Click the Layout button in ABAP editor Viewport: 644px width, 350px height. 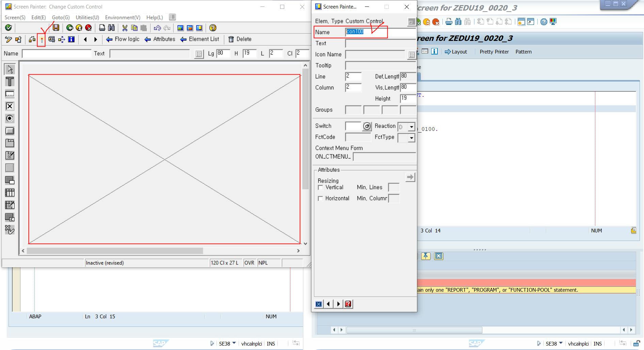(456, 52)
